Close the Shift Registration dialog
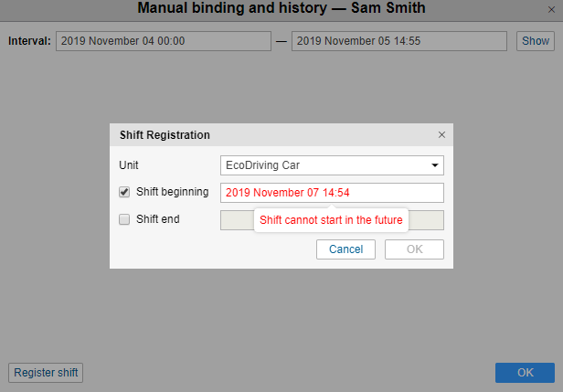The height and width of the screenshot is (392, 563). point(441,134)
